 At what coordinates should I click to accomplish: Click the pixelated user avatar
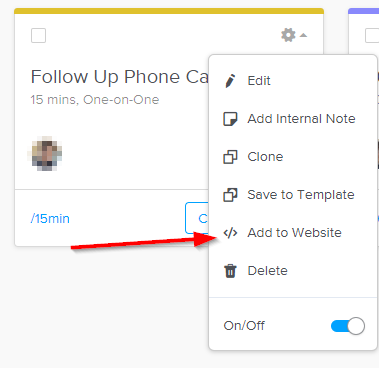click(x=45, y=154)
